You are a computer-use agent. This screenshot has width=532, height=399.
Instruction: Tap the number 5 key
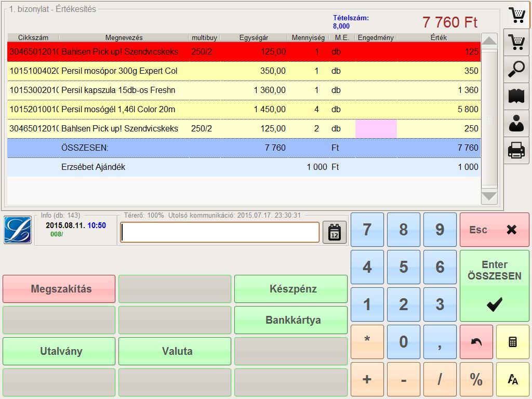pos(403,267)
